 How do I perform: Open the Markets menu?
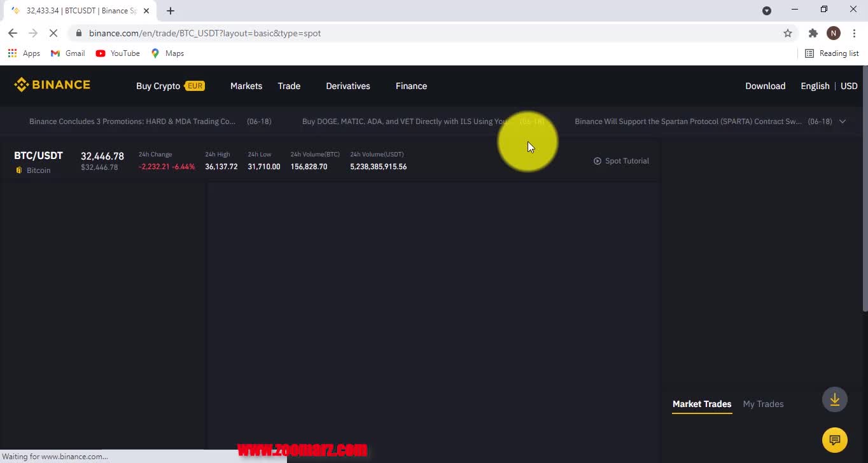pyautogui.click(x=246, y=86)
